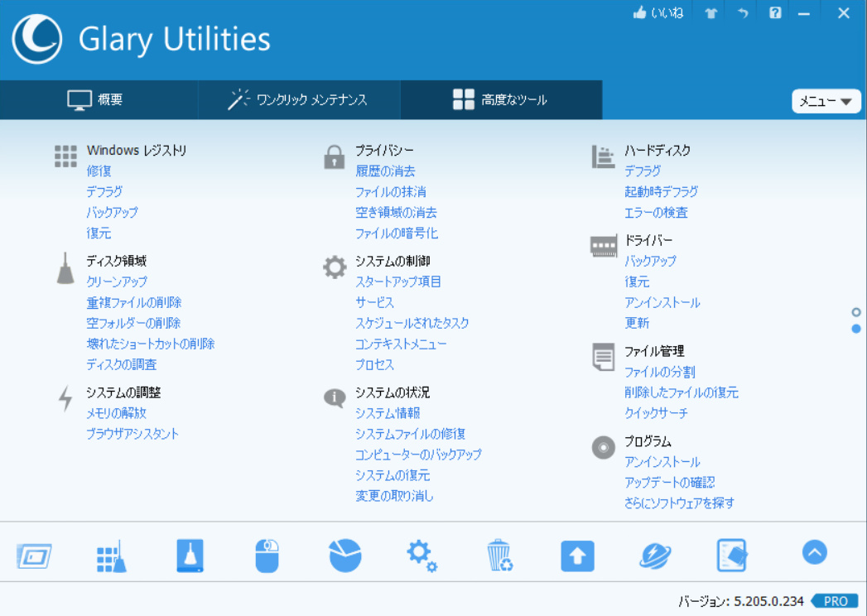
Task: Open the startup window icon in bottom dock
Action: pos(34,556)
